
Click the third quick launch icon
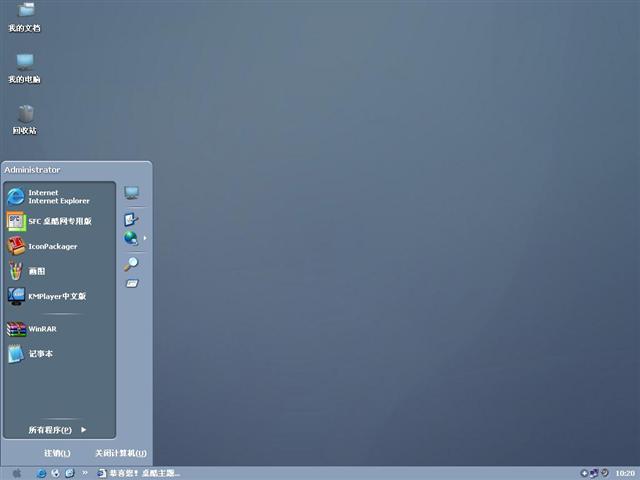click(70, 473)
